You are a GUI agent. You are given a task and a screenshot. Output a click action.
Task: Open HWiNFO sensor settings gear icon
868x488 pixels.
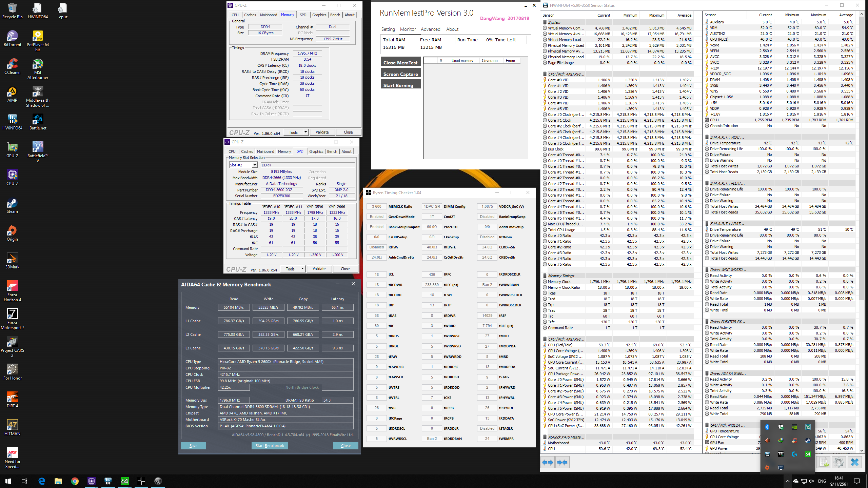(x=839, y=462)
